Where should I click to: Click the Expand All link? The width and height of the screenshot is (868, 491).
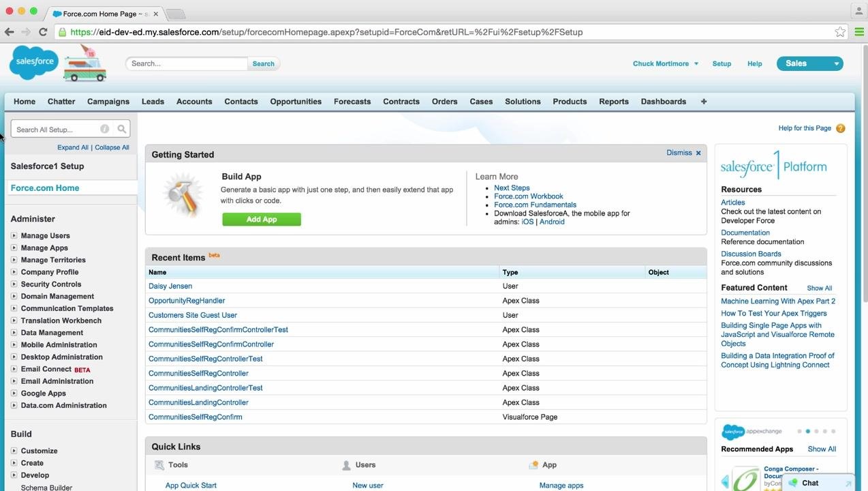[x=73, y=147]
